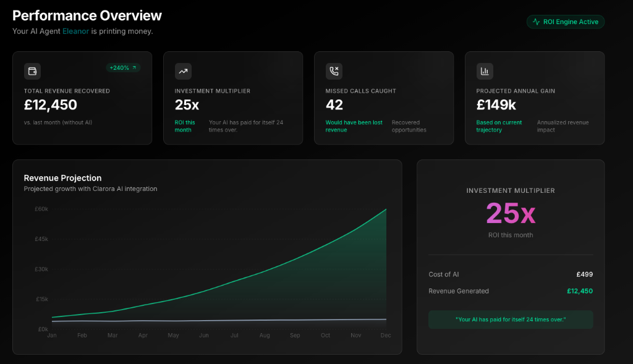This screenshot has height=364, width=633.
Task: Select the Projected Annual Gain card
Action: 535,98
